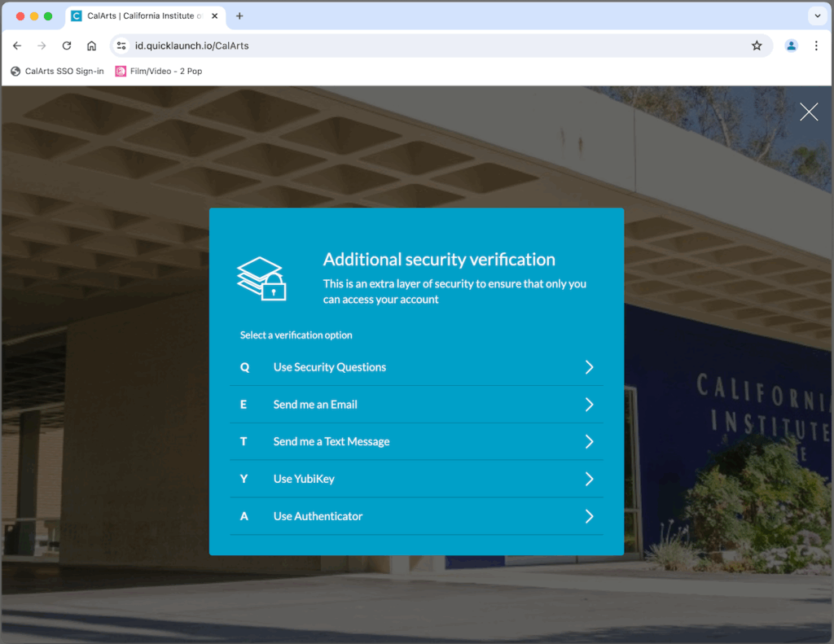Reload the current page
This screenshot has height=644, width=834.
[x=67, y=46]
